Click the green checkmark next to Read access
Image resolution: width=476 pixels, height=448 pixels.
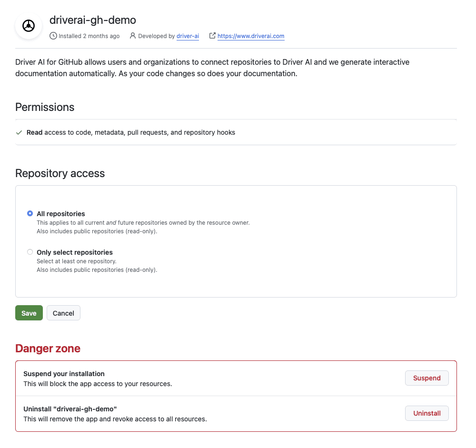[x=19, y=132]
